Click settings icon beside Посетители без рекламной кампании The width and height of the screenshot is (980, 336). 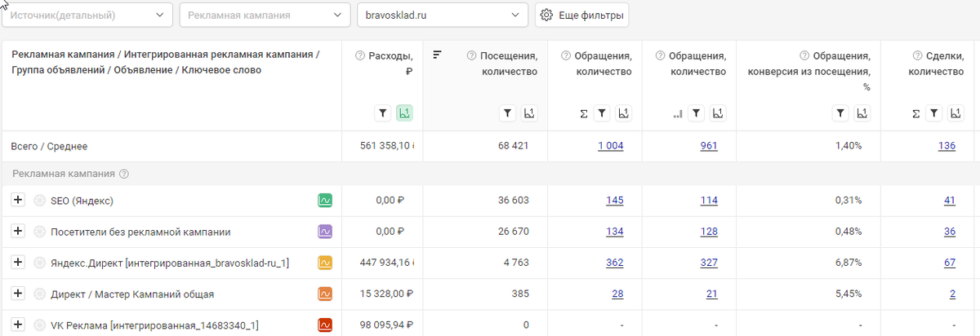click(x=39, y=232)
